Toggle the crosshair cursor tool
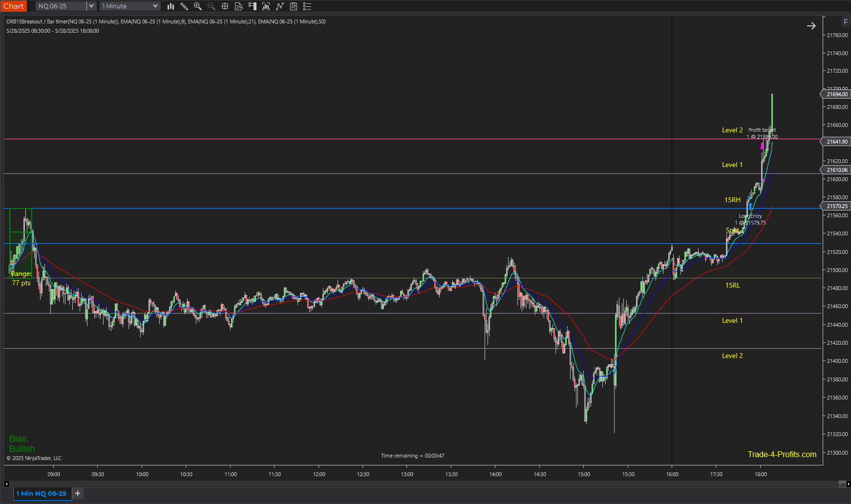Image resolution: width=851 pixels, height=504 pixels. (x=225, y=6)
